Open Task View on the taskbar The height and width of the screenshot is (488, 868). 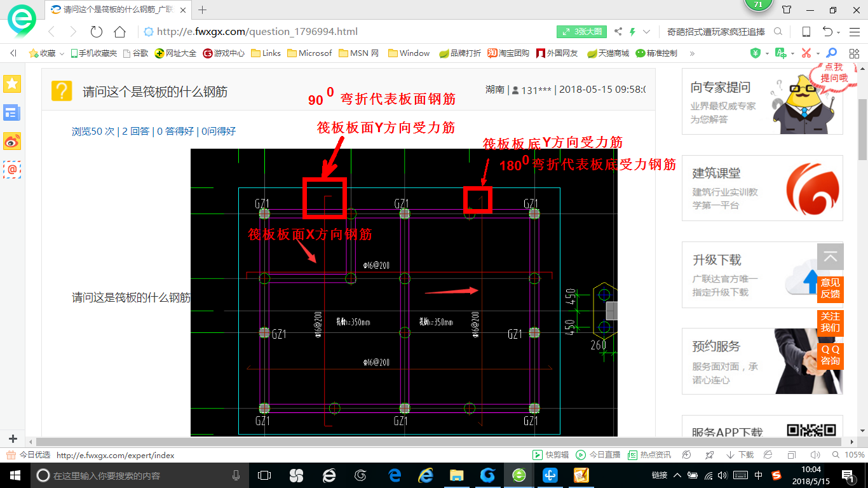pyautogui.click(x=264, y=475)
